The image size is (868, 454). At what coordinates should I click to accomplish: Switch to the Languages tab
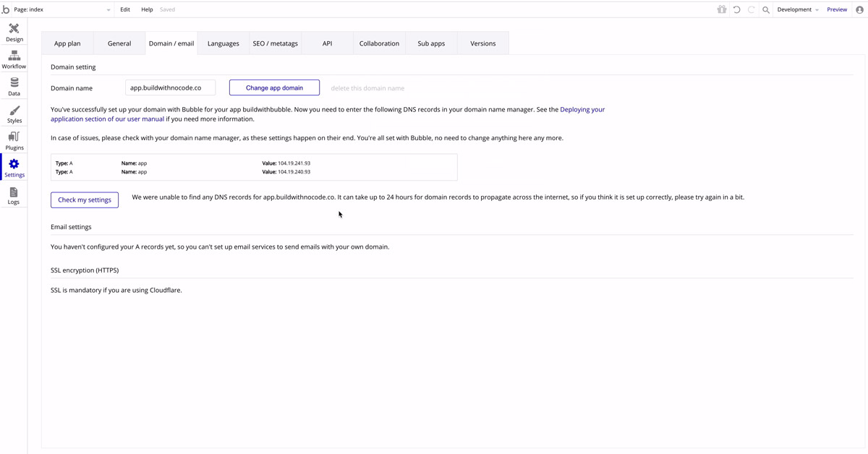tap(224, 43)
